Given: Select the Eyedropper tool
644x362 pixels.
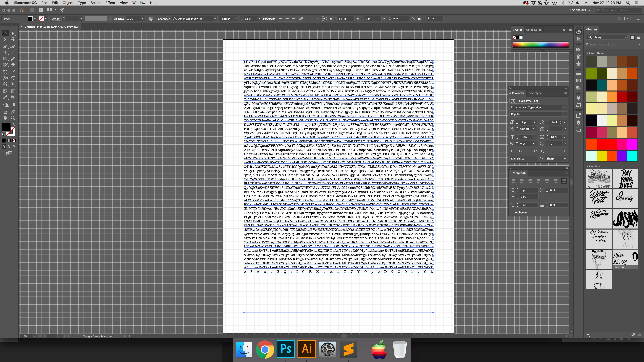Looking at the screenshot, I should 5,97.
